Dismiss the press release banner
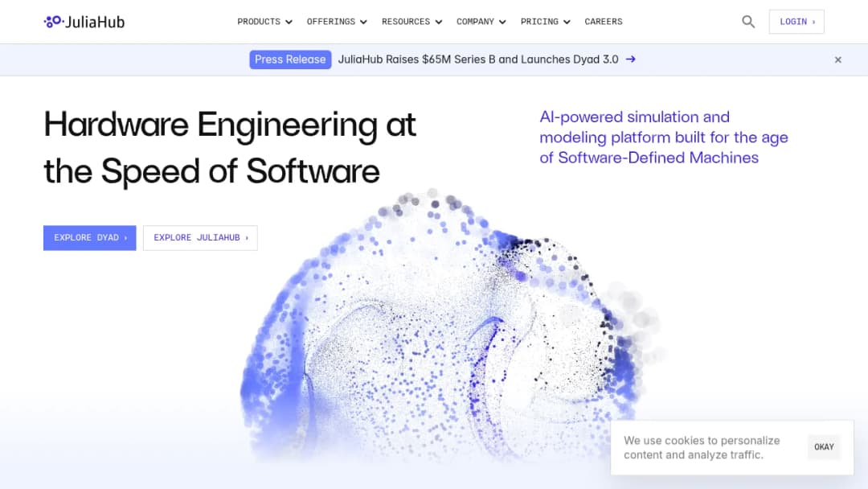The image size is (868, 489). point(837,60)
